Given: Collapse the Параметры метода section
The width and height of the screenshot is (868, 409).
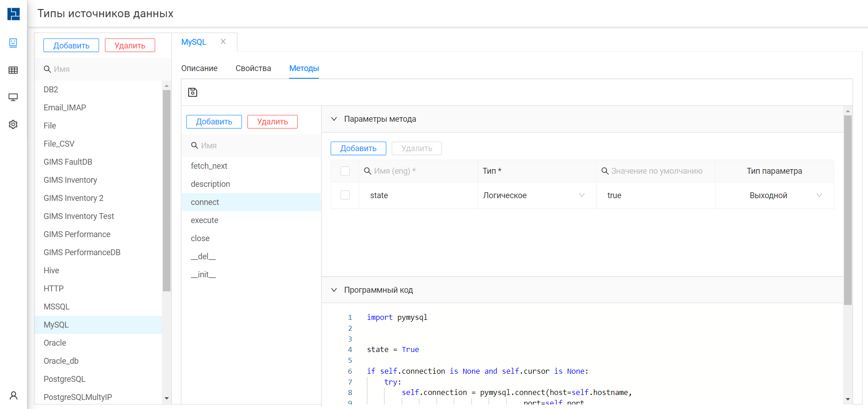Looking at the screenshot, I should tap(334, 119).
